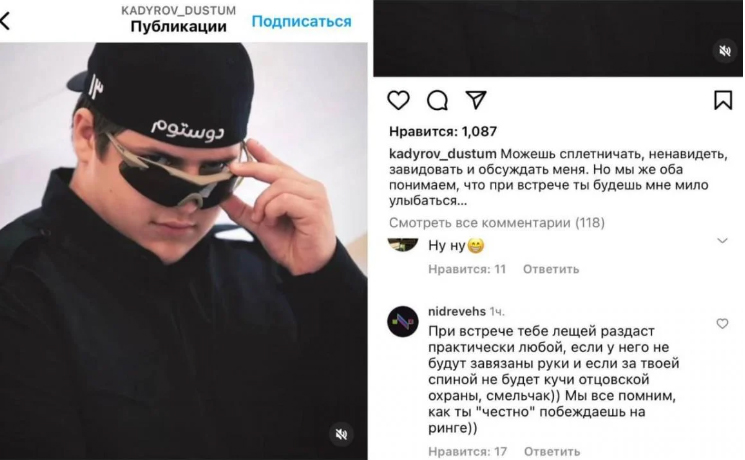Unmute video on the left photo
The width and height of the screenshot is (745, 460).
[x=341, y=434]
